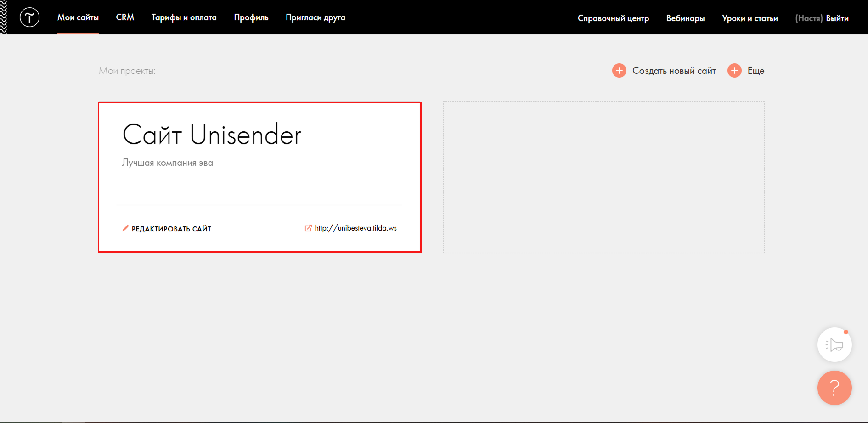Open the Мои сайты tab
The image size is (868, 423).
click(x=78, y=17)
